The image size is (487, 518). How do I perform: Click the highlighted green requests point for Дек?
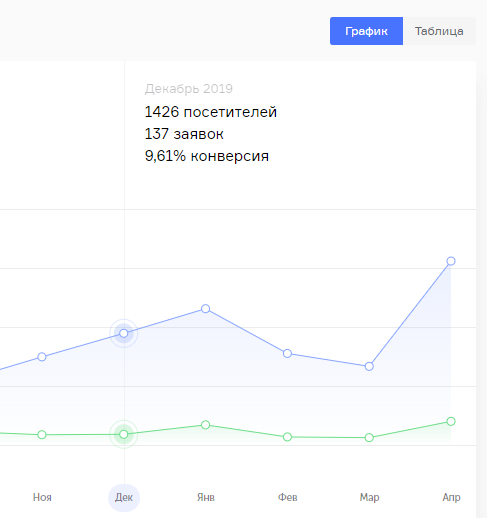(x=124, y=434)
